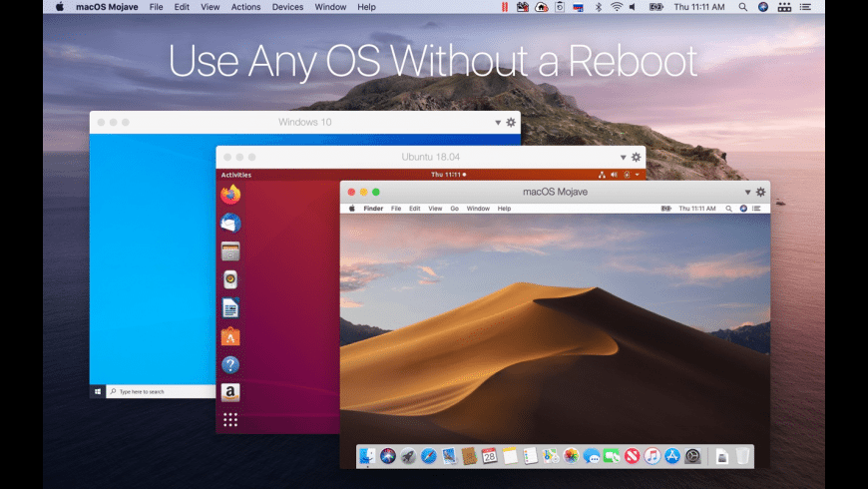Open Finder in the macOS Mojave dock
868x489 pixels.
[367, 456]
